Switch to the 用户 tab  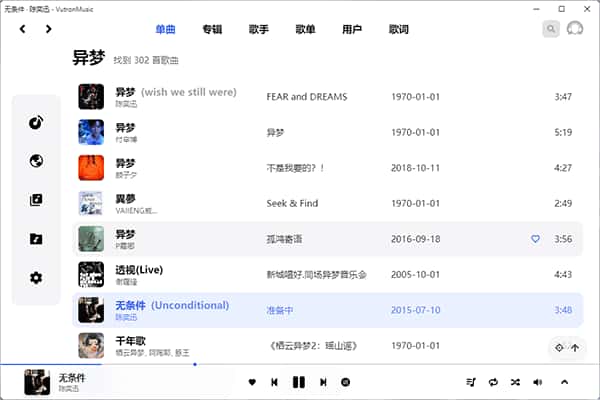[352, 29]
